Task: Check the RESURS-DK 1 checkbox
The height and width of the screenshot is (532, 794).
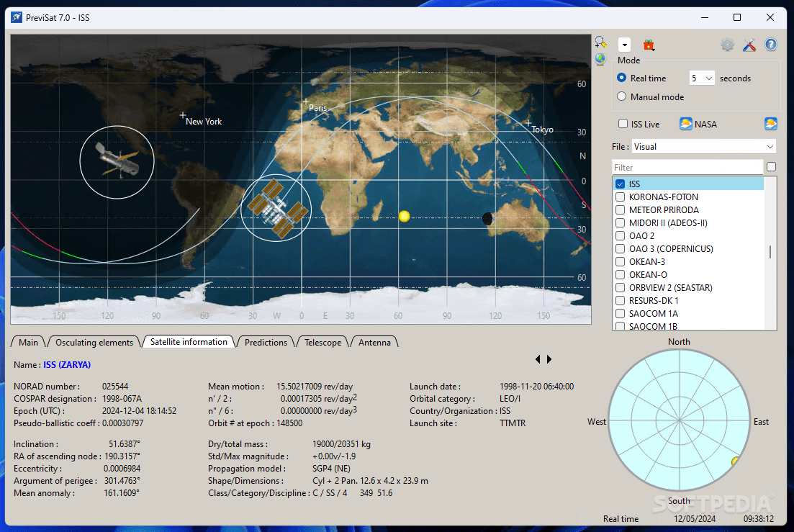Action: click(x=621, y=301)
